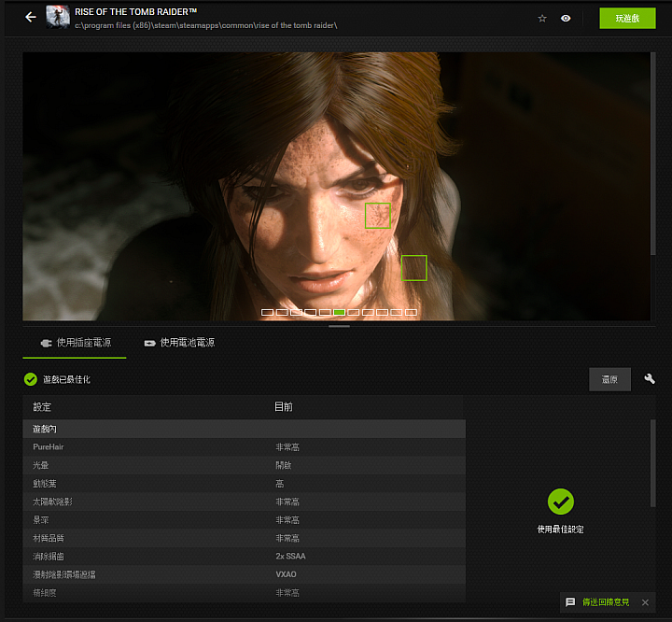The width and height of the screenshot is (672, 622).
Task: Click the game install path text
Action: pyautogui.click(x=205, y=26)
